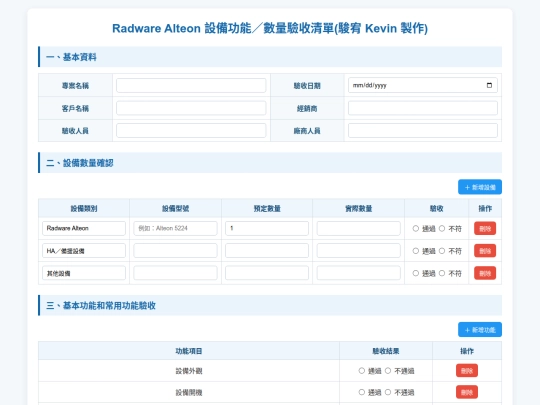
Task: Click planned quantity field in HA/備援設備 row
Action: pyautogui.click(x=267, y=251)
